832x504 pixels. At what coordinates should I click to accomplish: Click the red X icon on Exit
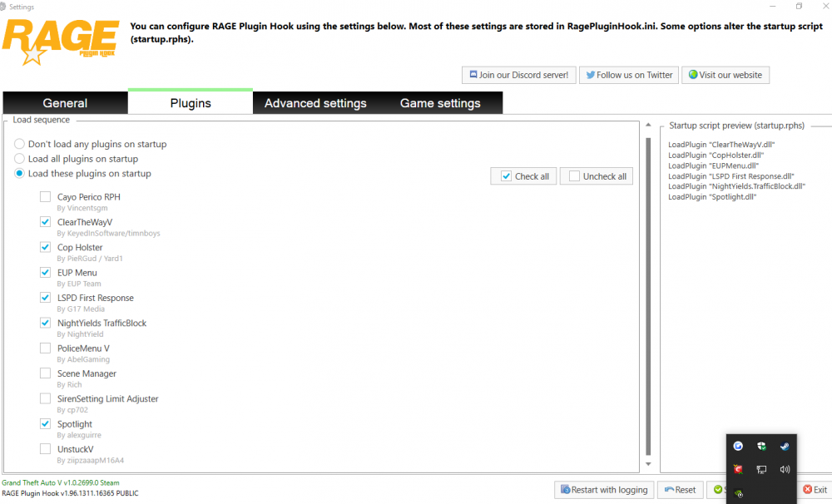pyautogui.click(x=808, y=489)
